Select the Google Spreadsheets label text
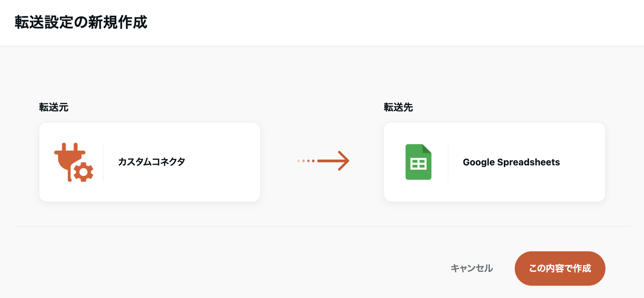Screen dimensions: 644x298 click(511, 162)
